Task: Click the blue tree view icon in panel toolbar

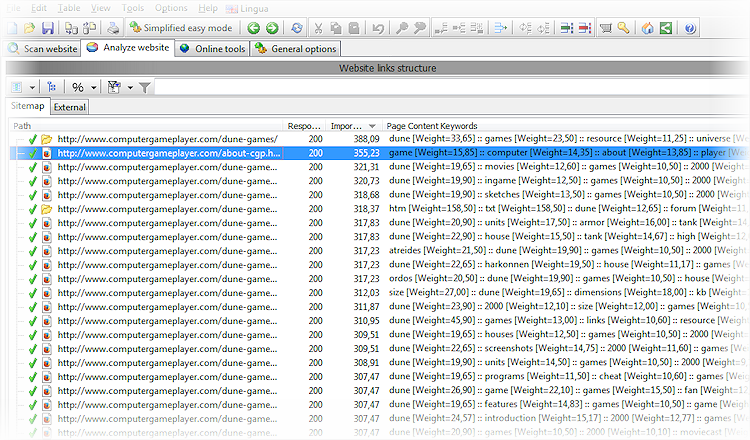Action: 52,87
